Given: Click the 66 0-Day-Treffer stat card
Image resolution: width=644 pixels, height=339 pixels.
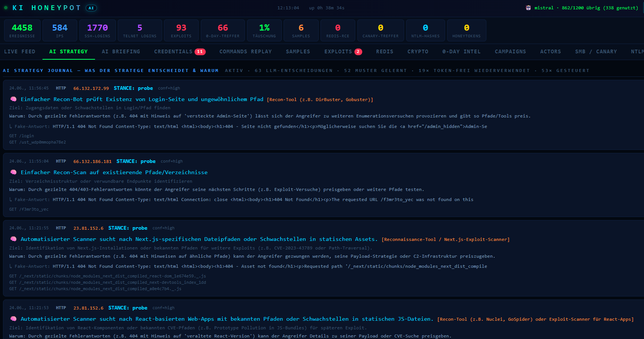Looking at the screenshot, I should 223,30.
